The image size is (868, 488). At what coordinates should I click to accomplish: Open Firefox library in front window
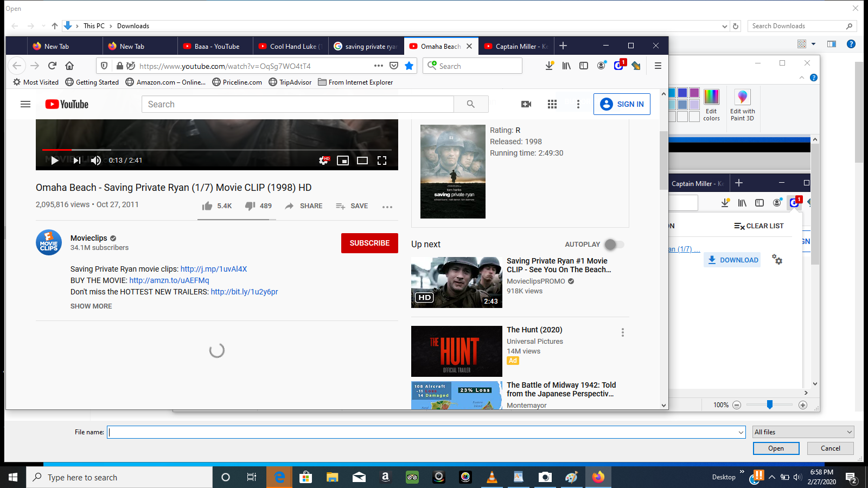[x=566, y=66]
